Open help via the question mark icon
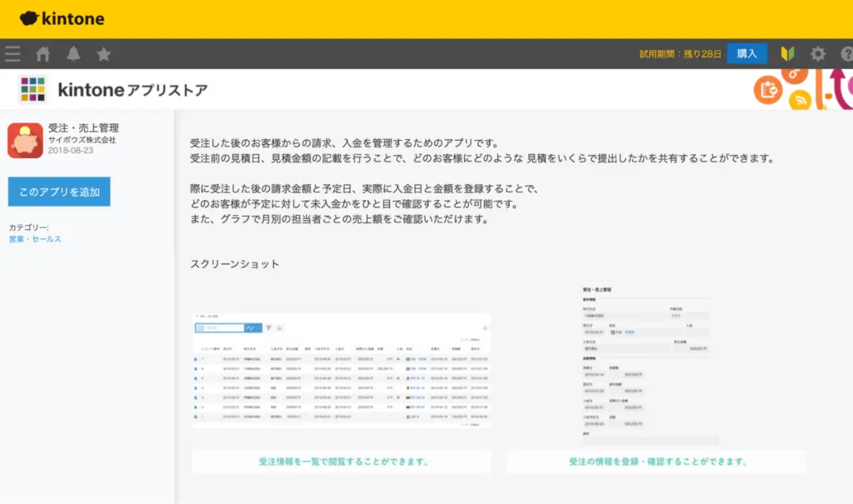The image size is (853, 504). (846, 52)
